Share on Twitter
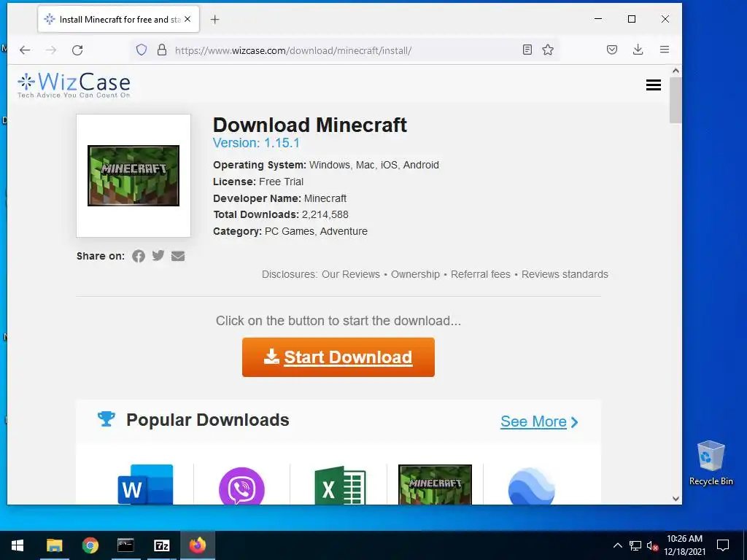 158,256
